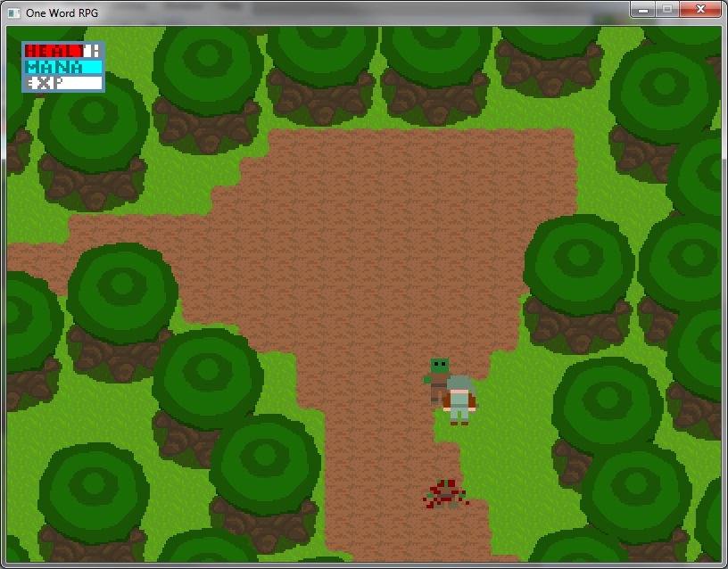The width and height of the screenshot is (728, 569).
Task: Minimize the One Word RPG window
Action: (643, 10)
